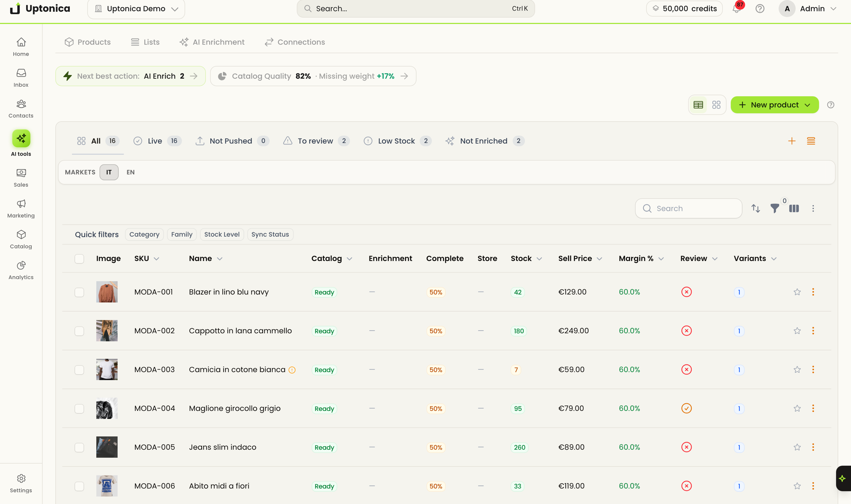Check the MODA-003 row checkbox
Image resolution: width=851 pixels, height=504 pixels.
pos(79,370)
